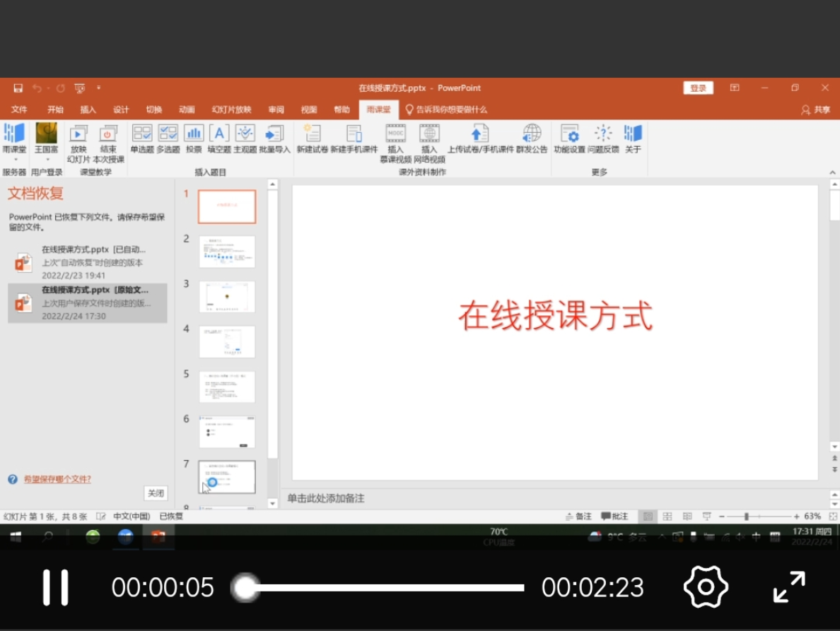Open 功能设置 feature settings
Viewport: 840px width, 631px height.
pyautogui.click(x=569, y=134)
